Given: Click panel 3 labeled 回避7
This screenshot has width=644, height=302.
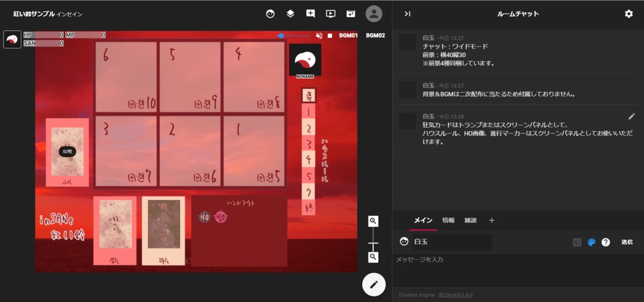Looking at the screenshot, I should 126,151.
